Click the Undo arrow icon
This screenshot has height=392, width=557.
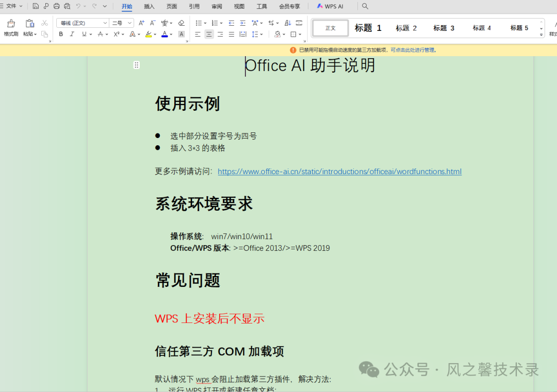coord(78,6)
